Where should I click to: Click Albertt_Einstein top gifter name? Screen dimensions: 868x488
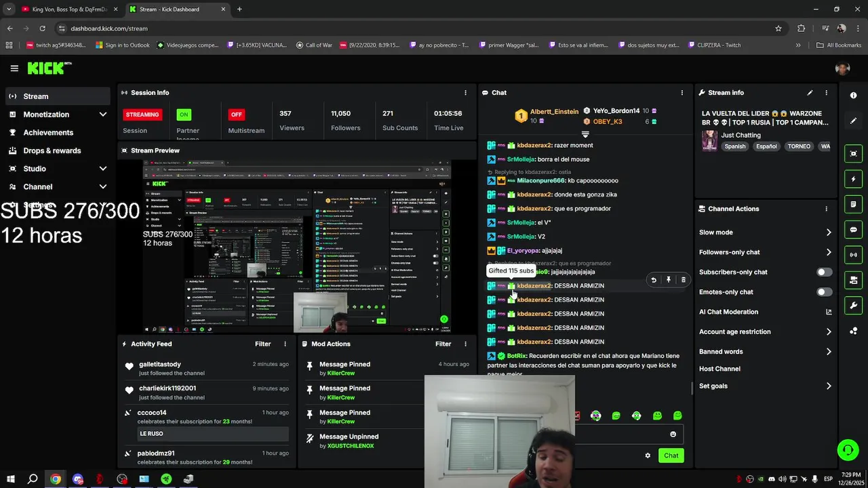pyautogui.click(x=554, y=111)
